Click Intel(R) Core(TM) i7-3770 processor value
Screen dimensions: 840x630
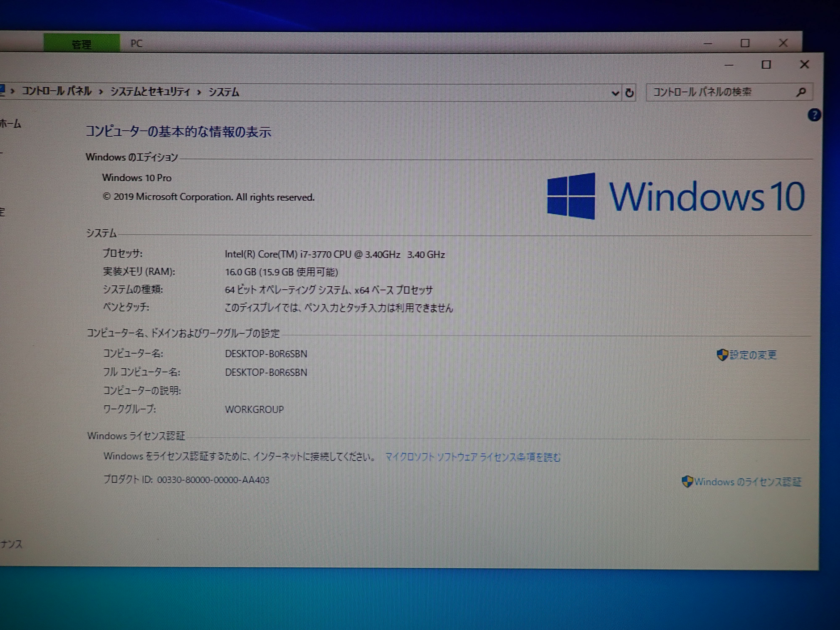click(335, 254)
